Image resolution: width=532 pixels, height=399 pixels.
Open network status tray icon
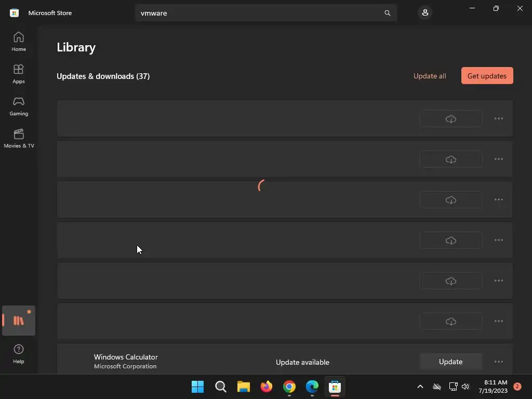point(453,387)
